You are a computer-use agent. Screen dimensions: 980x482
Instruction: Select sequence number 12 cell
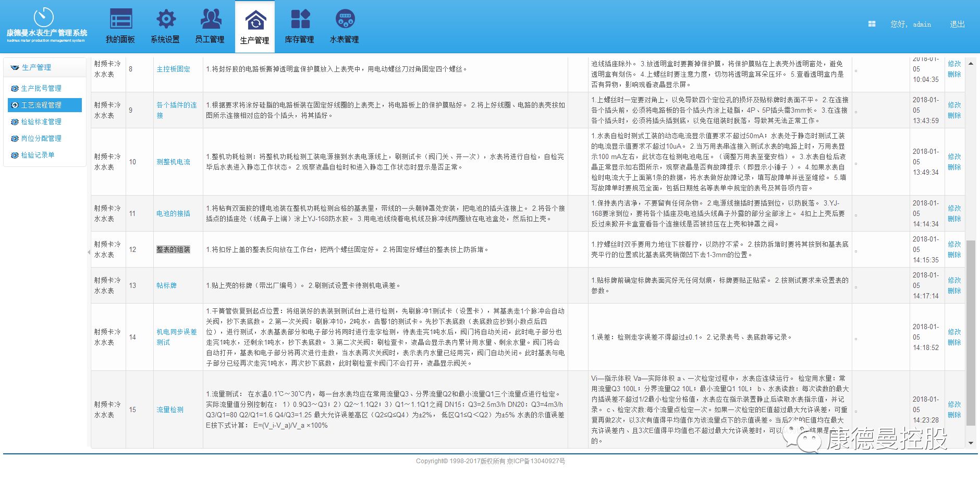click(x=140, y=249)
